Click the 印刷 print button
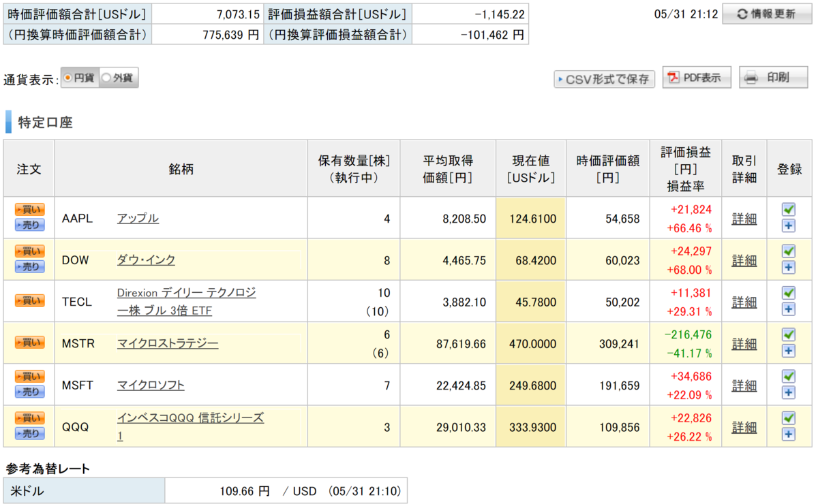Viewport: 818px width, 504px height. 773,78
